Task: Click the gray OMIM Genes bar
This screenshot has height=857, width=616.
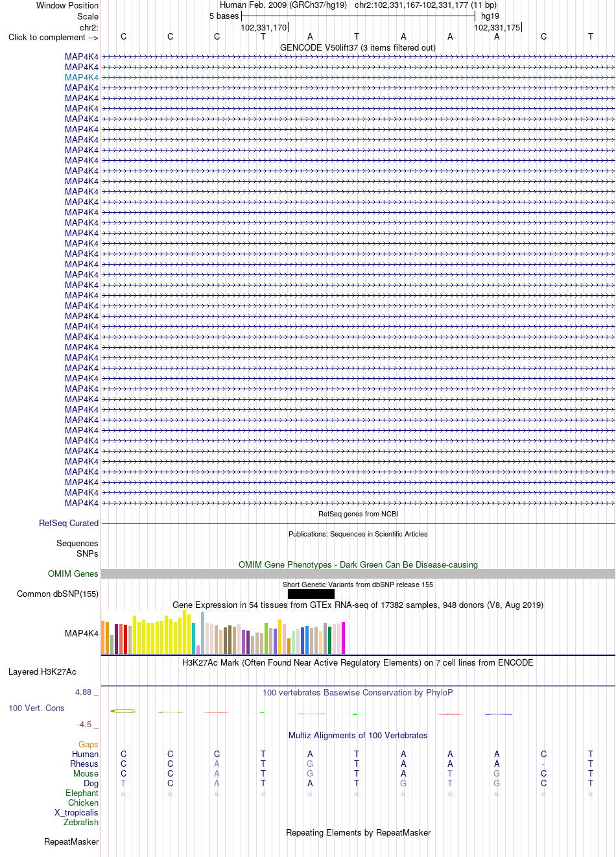Action: pyautogui.click(x=358, y=573)
